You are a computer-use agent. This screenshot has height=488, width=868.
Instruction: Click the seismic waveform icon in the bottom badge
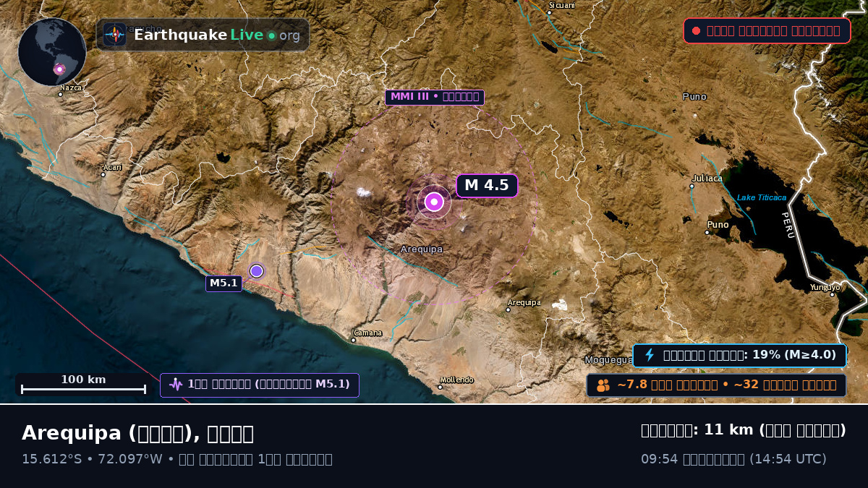click(x=176, y=385)
